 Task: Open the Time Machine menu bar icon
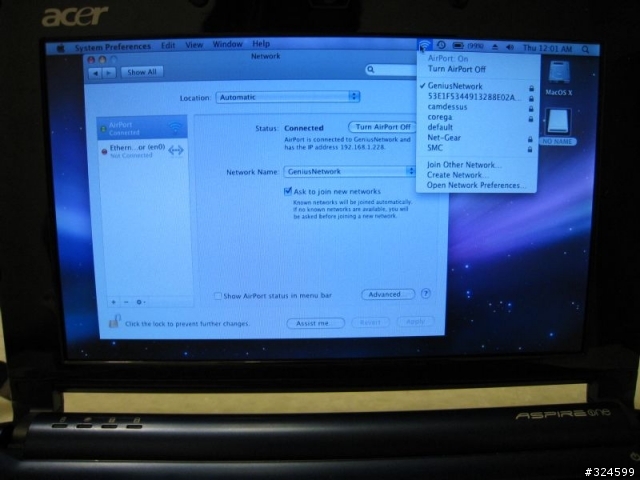click(441, 45)
